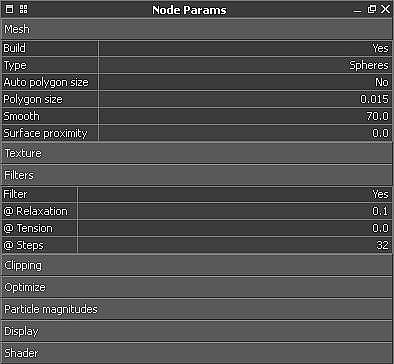The height and width of the screenshot is (364, 394).
Task: Click the single-panel layout icon in title bar
Action: click(x=10, y=9)
